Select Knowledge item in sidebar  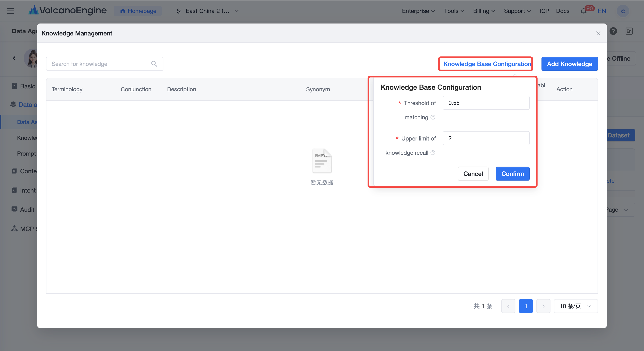point(27,138)
